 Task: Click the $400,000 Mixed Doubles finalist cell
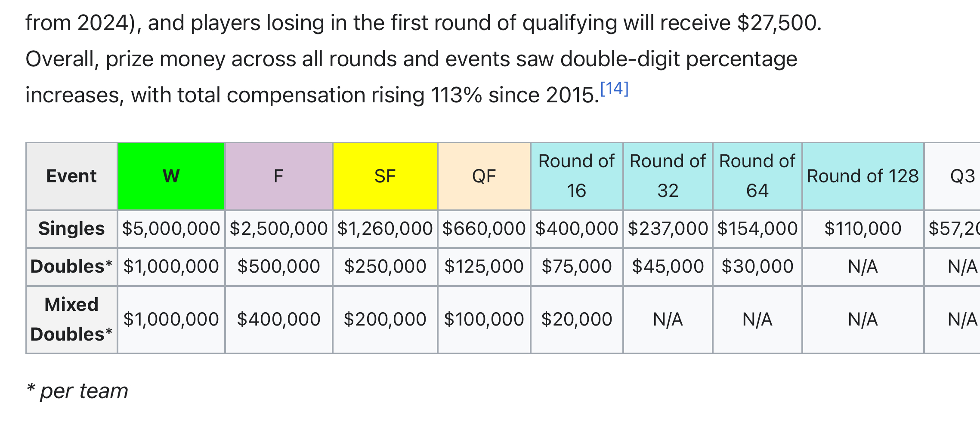tap(278, 320)
